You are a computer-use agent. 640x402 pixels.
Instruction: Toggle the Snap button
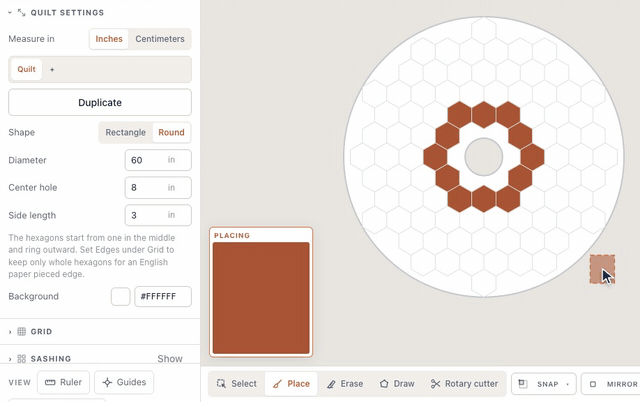coord(544,384)
